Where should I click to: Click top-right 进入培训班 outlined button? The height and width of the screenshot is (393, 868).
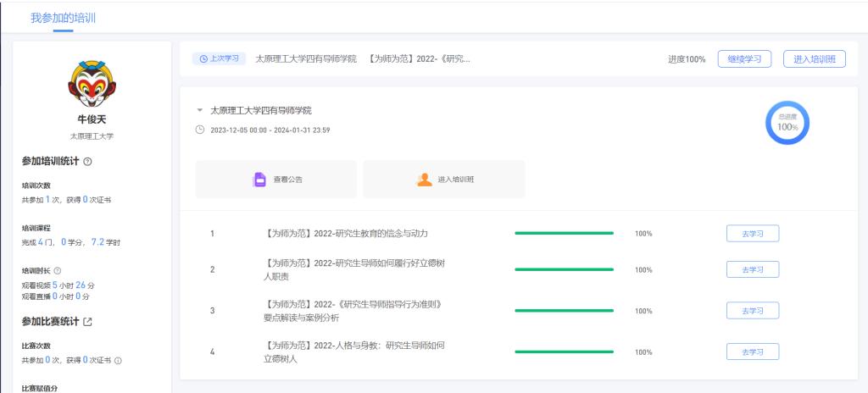[x=814, y=58]
